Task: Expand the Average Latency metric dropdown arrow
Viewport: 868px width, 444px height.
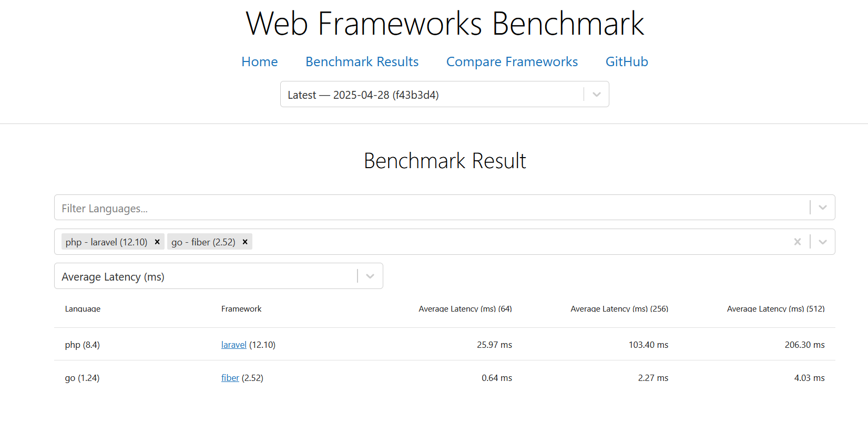Action: (x=370, y=276)
